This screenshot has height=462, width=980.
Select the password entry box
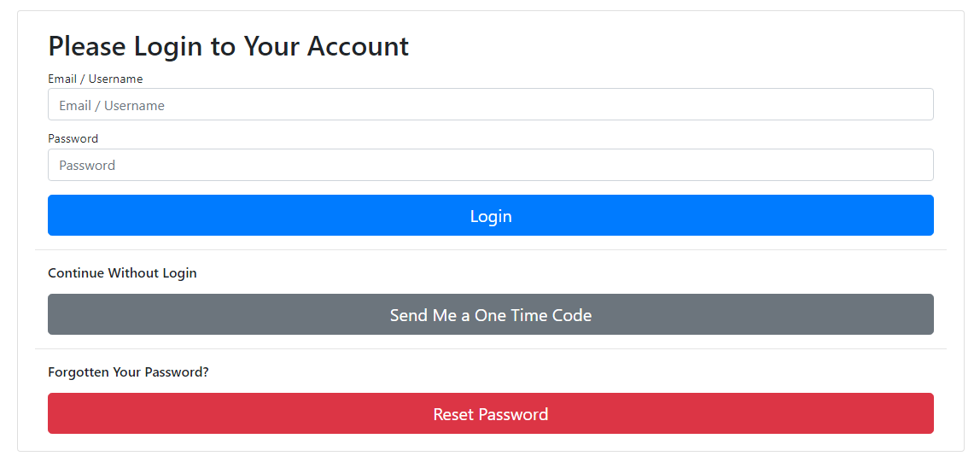pos(490,165)
